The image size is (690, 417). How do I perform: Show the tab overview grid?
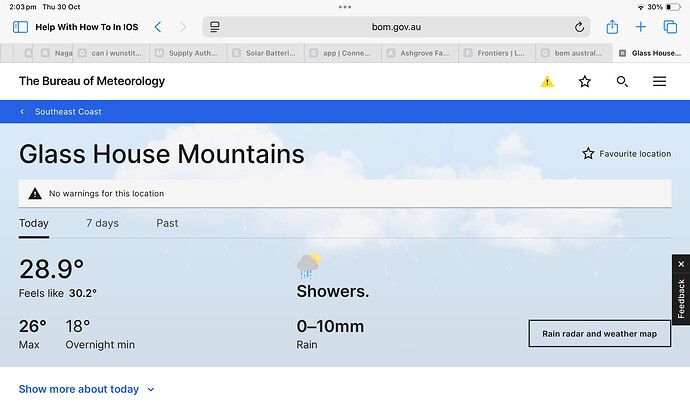(670, 27)
